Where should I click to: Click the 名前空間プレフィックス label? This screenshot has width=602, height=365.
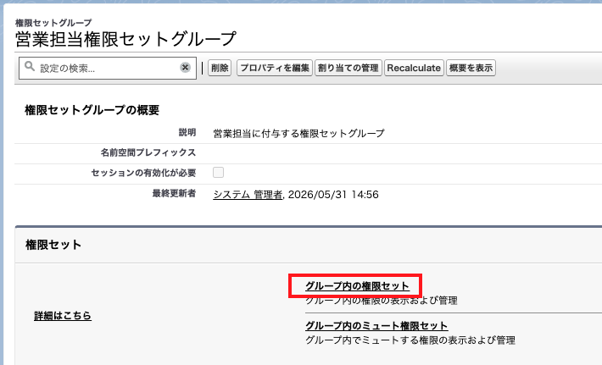(x=148, y=152)
